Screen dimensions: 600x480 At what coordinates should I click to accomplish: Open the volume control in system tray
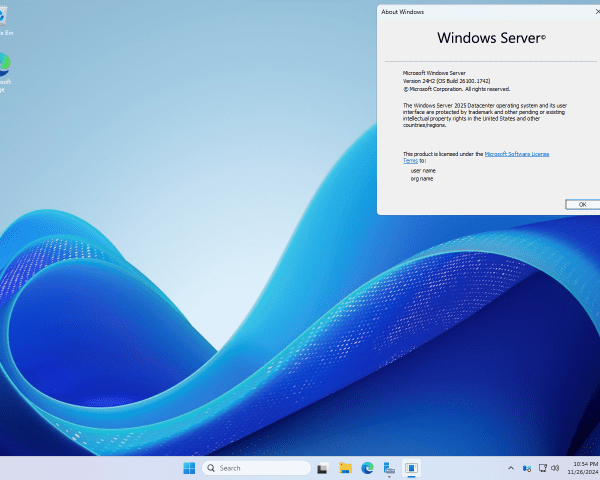pyautogui.click(x=555, y=468)
